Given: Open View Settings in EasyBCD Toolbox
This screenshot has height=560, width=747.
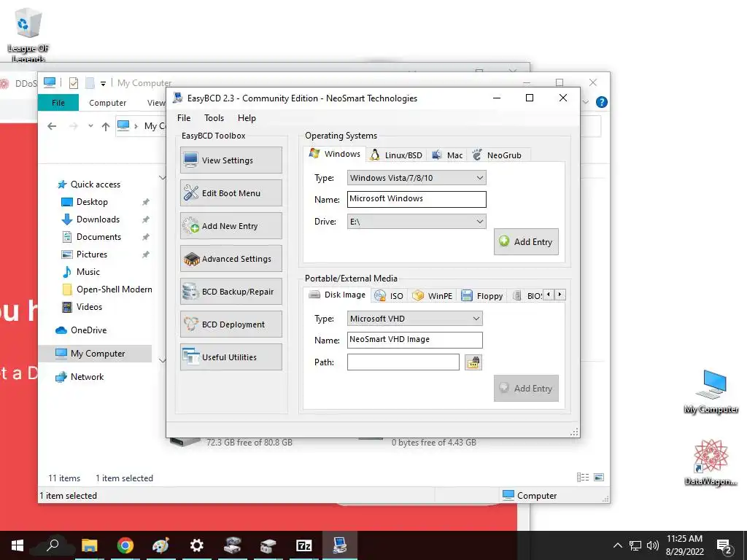Looking at the screenshot, I should point(231,160).
